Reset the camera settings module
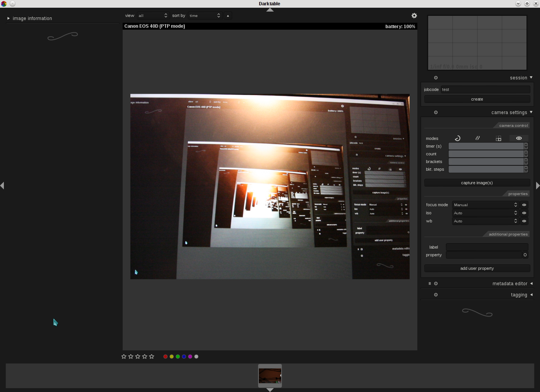540x392 pixels. (436, 113)
